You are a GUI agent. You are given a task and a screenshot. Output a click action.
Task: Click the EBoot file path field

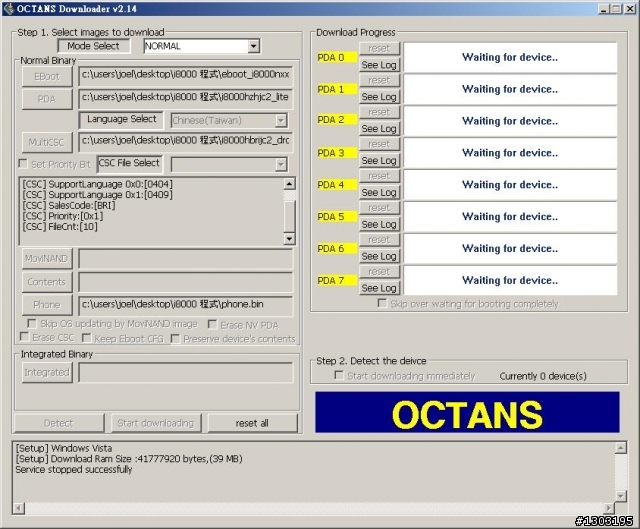pos(185,76)
